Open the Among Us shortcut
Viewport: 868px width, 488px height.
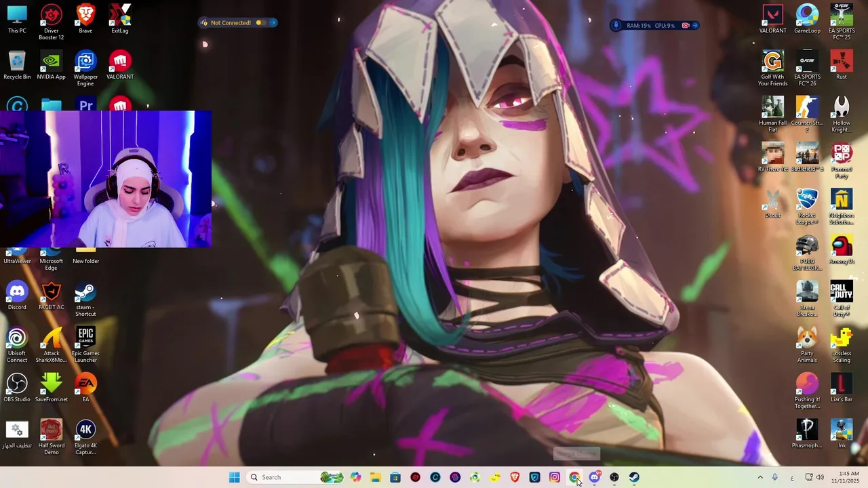842,249
